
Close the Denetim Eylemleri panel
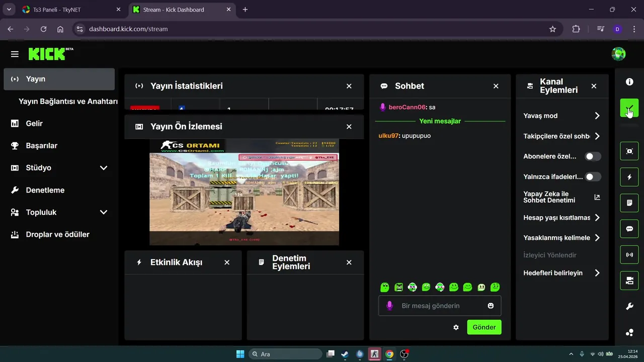(x=349, y=262)
